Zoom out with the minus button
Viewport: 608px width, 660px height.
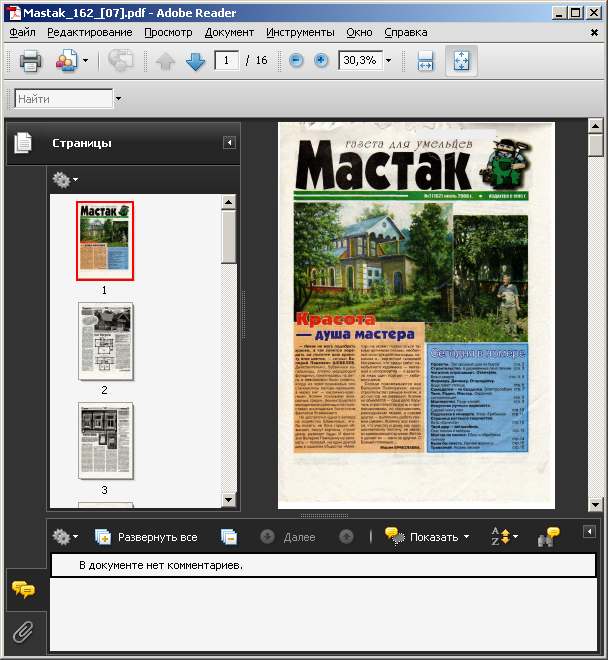click(x=296, y=61)
